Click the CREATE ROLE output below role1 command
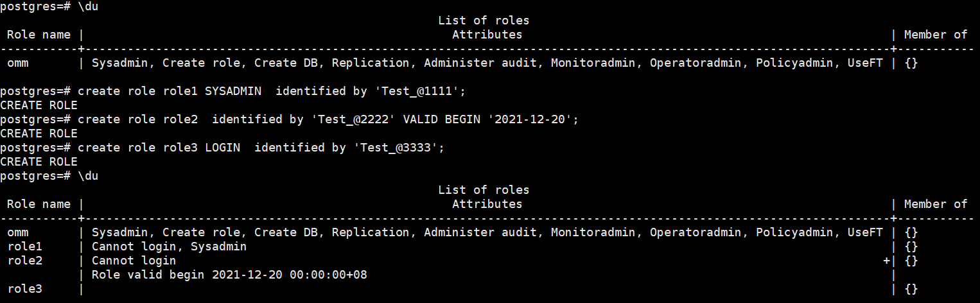The height and width of the screenshot is (303, 980). [39, 105]
